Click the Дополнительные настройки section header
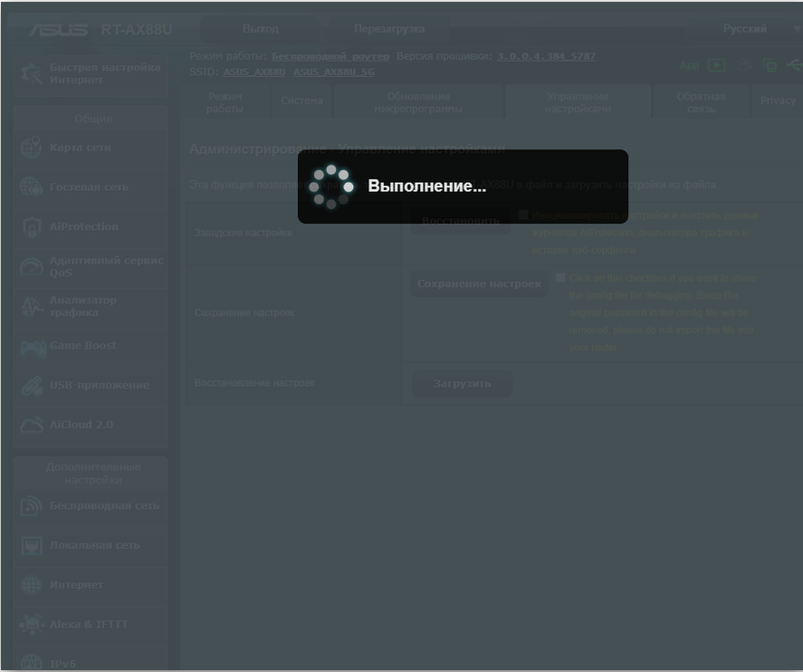The width and height of the screenshot is (803, 672). coord(93,474)
